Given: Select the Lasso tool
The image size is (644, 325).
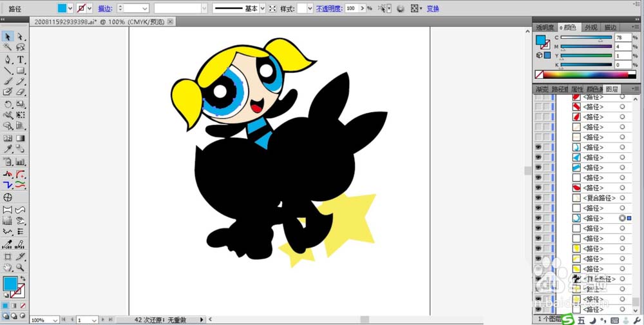Looking at the screenshot, I should pyautogui.click(x=20, y=48).
